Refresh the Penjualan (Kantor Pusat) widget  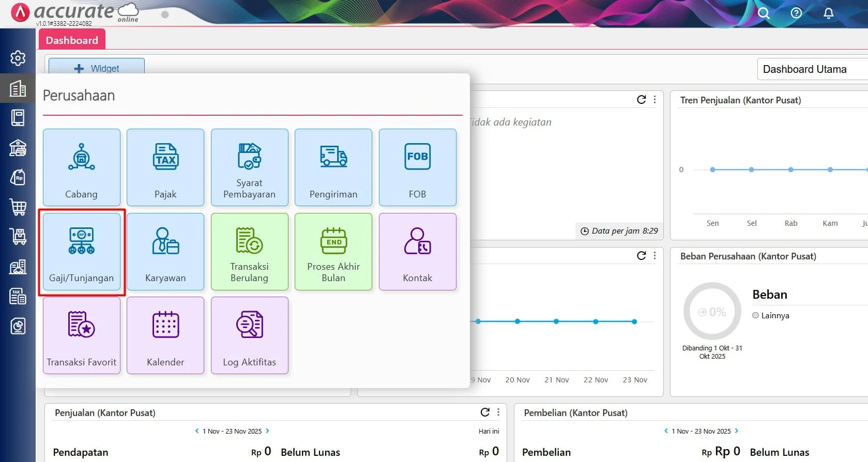point(485,412)
